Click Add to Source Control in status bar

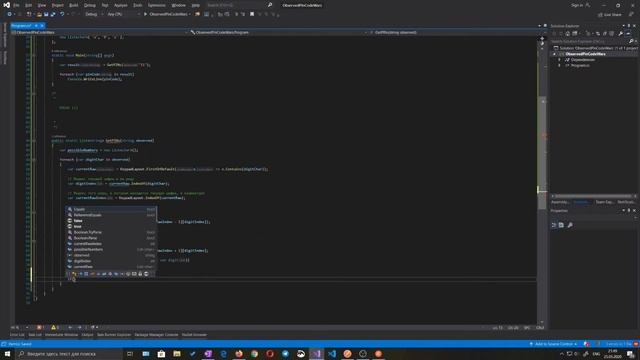[x=553, y=344]
